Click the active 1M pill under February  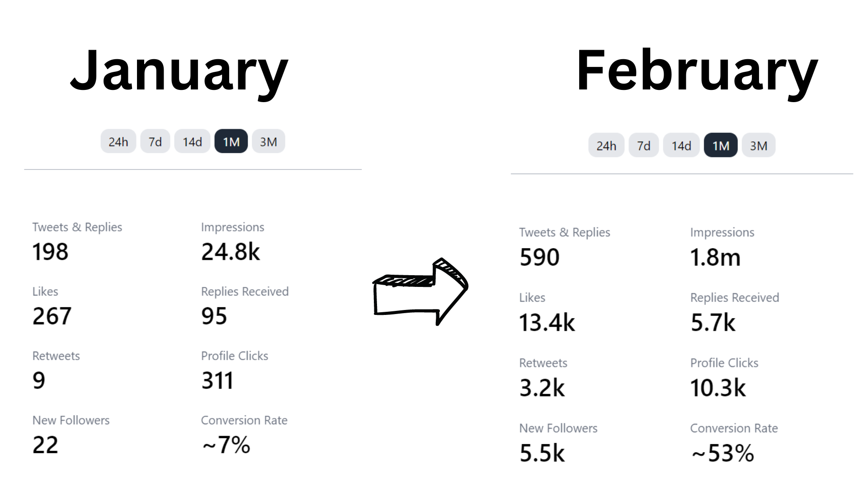721,145
